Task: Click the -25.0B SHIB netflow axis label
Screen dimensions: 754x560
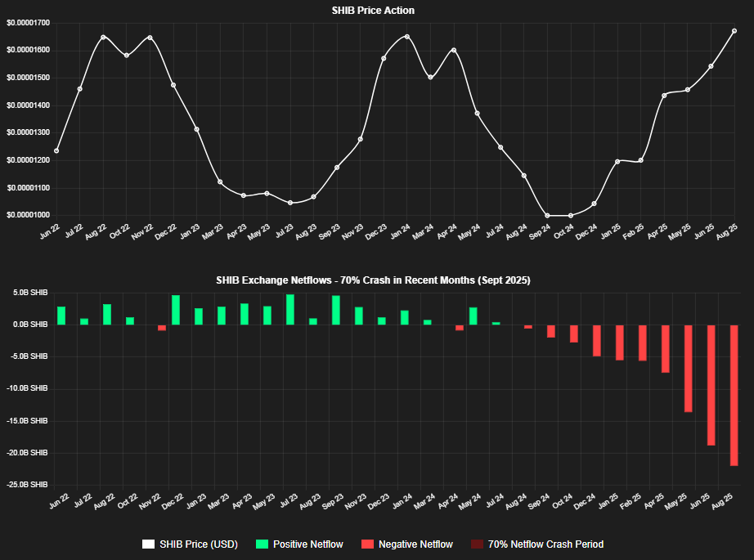Action: [x=28, y=485]
